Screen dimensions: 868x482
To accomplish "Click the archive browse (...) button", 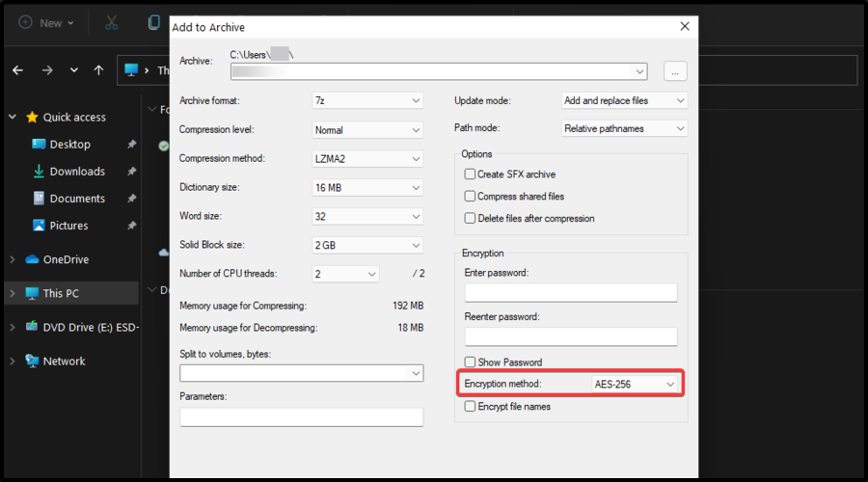I will click(675, 71).
